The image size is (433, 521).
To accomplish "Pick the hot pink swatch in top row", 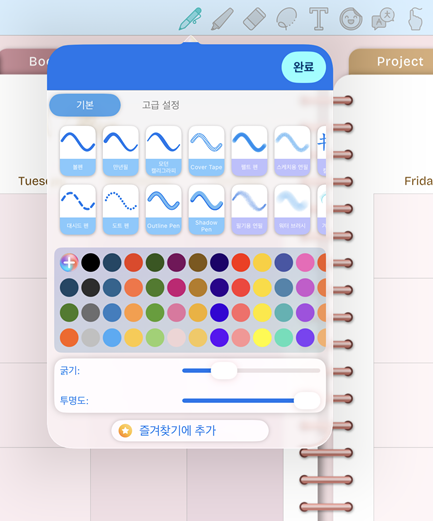I will (x=305, y=262).
